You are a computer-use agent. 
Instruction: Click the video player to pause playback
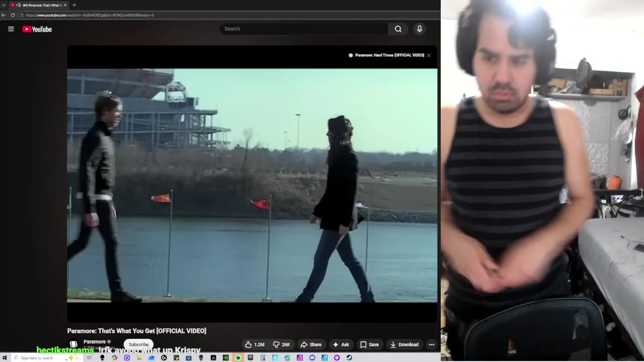pyautogui.click(x=252, y=185)
